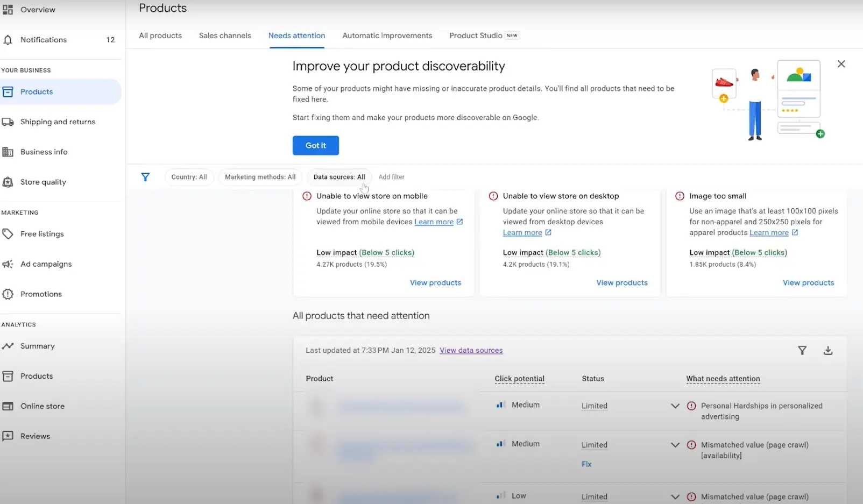This screenshot has width=863, height=504.
Task: Expand the Personal Hardships issue row
Action: (x=675, y=406)
